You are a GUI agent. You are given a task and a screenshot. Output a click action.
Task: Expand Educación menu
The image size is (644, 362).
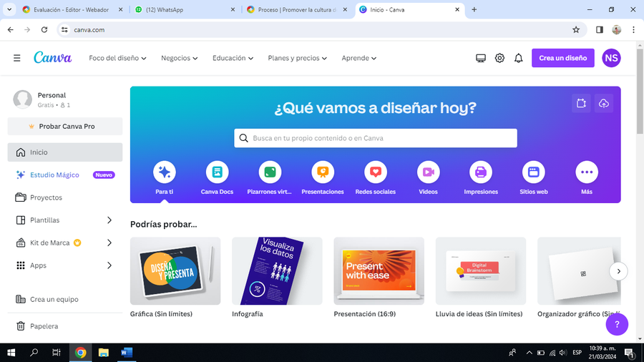pyautogui.click(x=233, y=58)
